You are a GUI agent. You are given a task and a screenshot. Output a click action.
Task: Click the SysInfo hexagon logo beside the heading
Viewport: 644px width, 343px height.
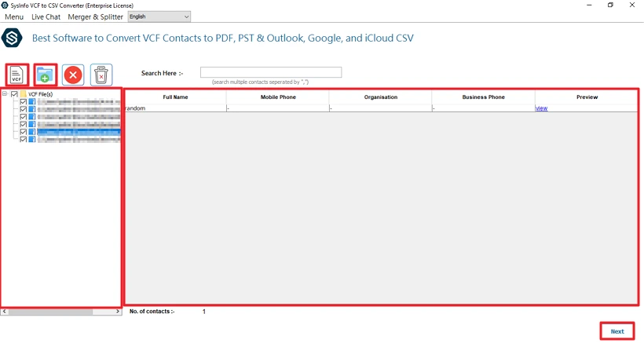(x=12, y=38)
